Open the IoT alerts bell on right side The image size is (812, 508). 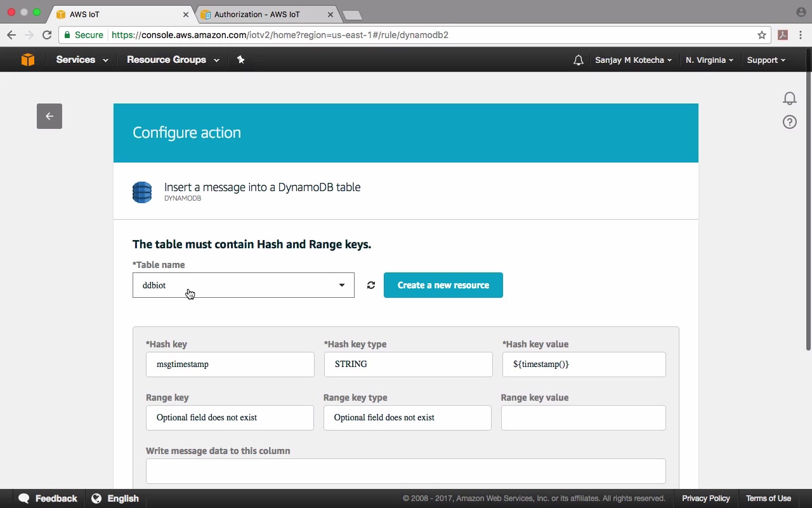coord(790,98)
